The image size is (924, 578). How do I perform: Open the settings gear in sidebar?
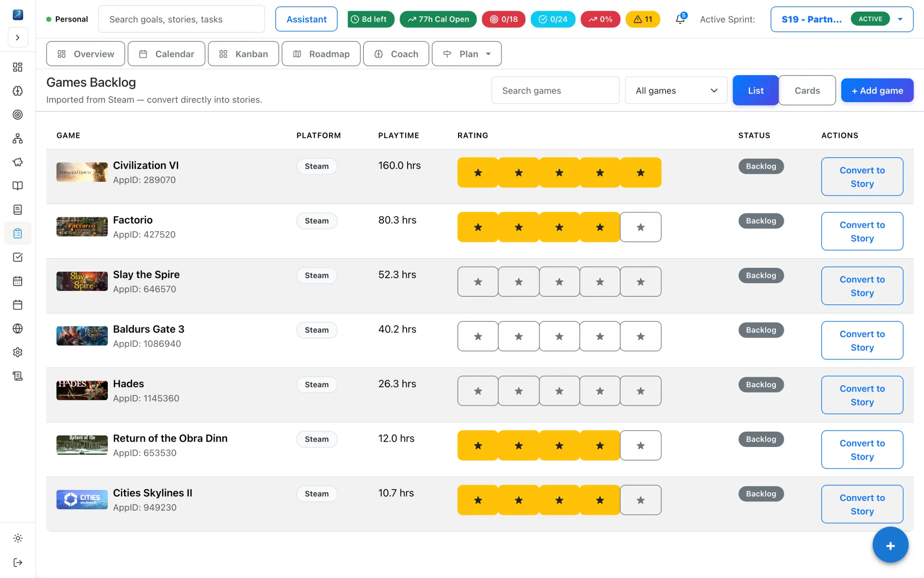coord(18,352)
